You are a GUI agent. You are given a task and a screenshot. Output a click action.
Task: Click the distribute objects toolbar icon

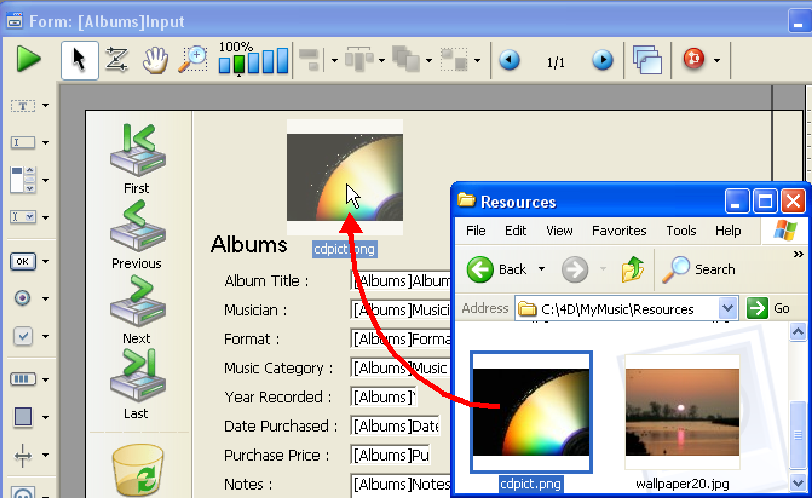(358, 60)
